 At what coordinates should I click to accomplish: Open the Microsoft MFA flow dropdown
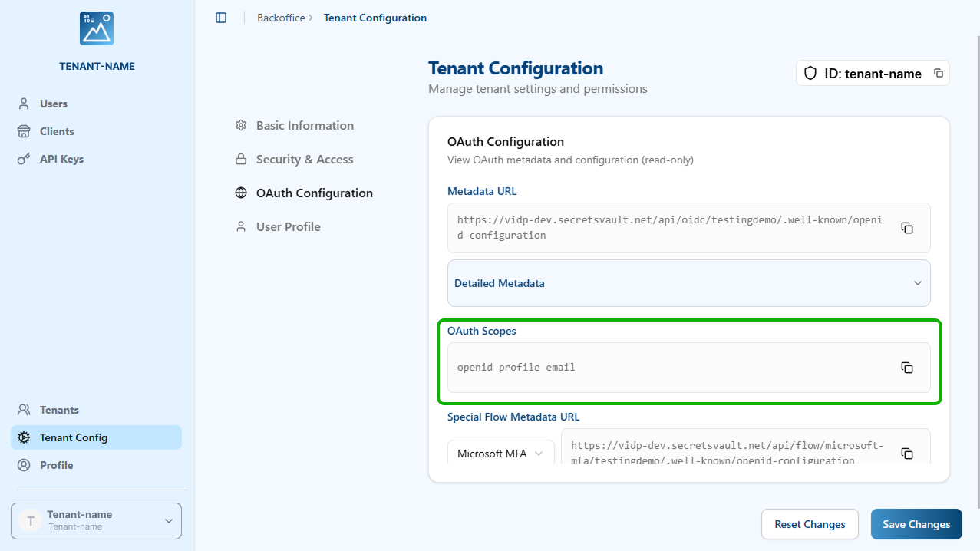[x=500, y=454]
